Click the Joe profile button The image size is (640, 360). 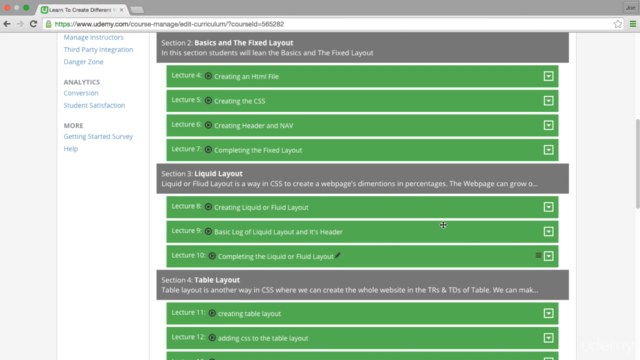[631, 8]
